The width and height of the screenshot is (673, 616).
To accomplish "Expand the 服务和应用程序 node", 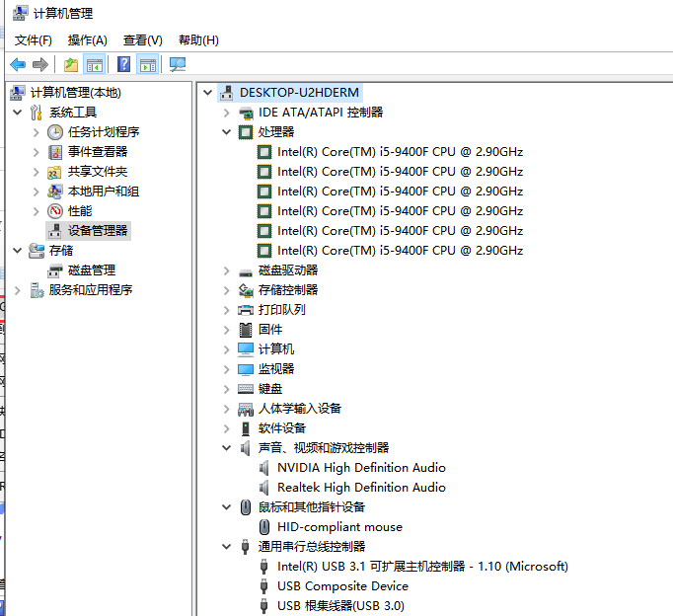I will 18,290.
